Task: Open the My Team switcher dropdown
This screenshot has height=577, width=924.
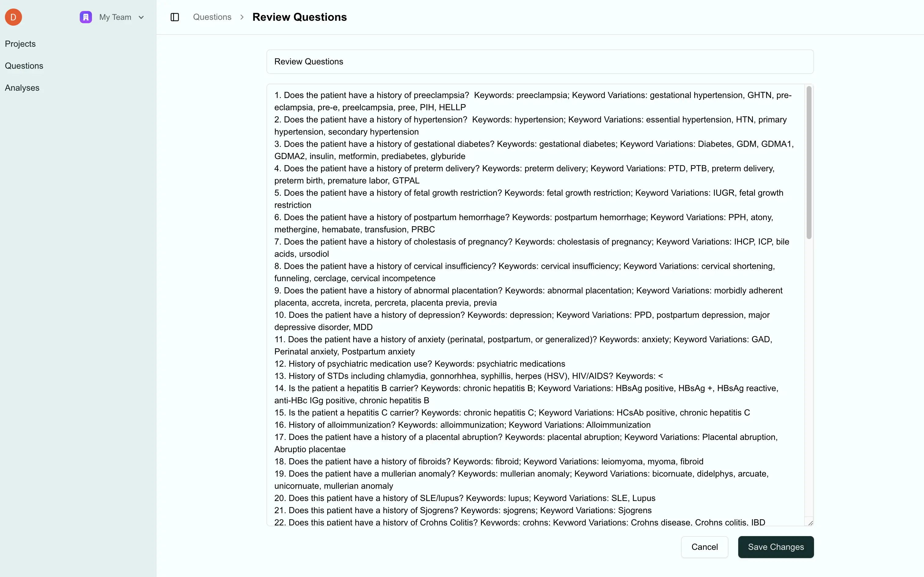Action: click(113, 17)
